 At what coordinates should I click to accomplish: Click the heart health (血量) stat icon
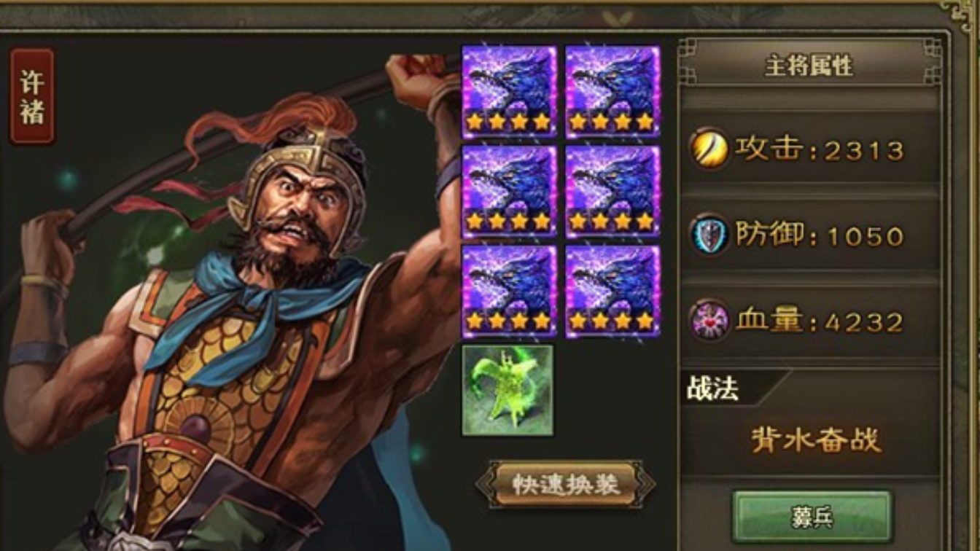[x=709, y=321]
